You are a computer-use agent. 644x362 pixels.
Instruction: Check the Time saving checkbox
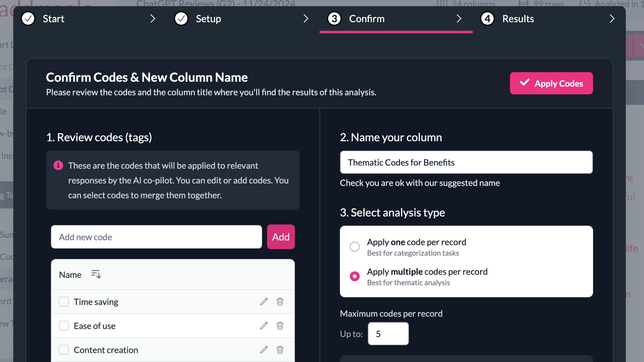click(64, 302)
